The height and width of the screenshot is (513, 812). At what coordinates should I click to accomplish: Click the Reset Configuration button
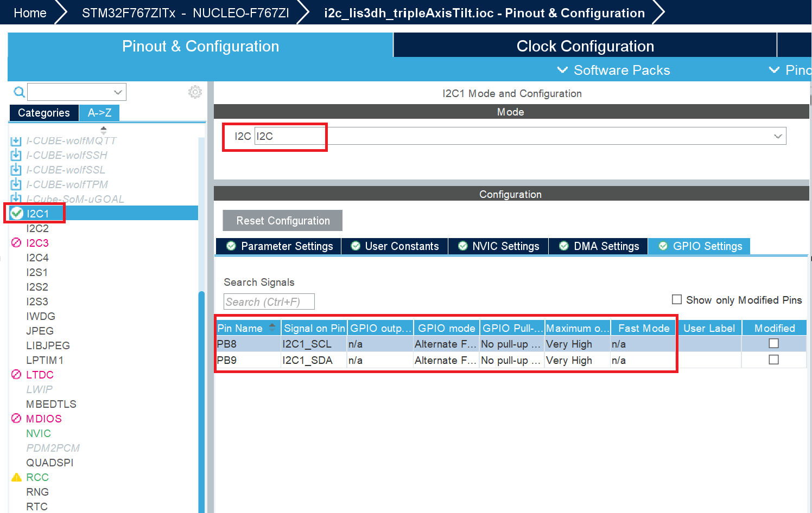click(282, 221)
